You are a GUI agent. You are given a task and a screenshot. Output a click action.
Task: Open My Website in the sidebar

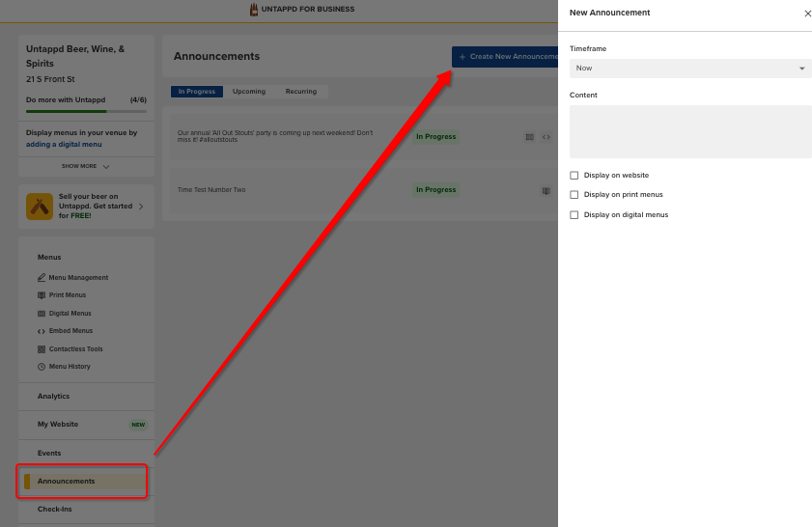click(x=58, y=424)
